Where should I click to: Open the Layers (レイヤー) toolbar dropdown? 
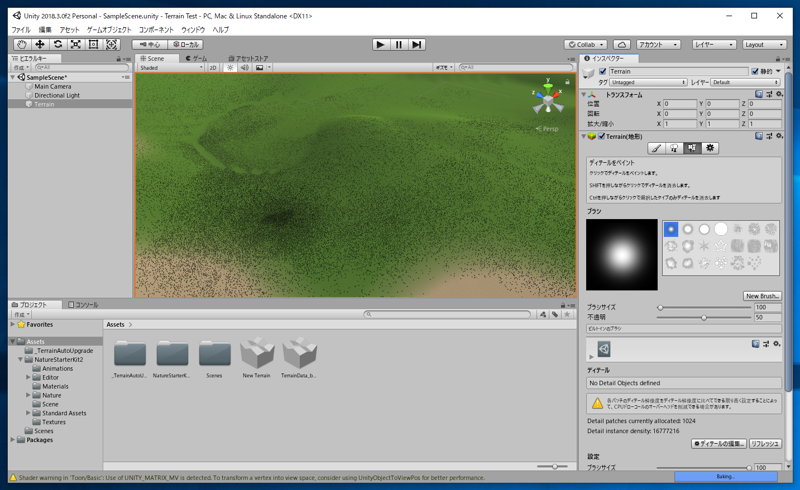714,44
